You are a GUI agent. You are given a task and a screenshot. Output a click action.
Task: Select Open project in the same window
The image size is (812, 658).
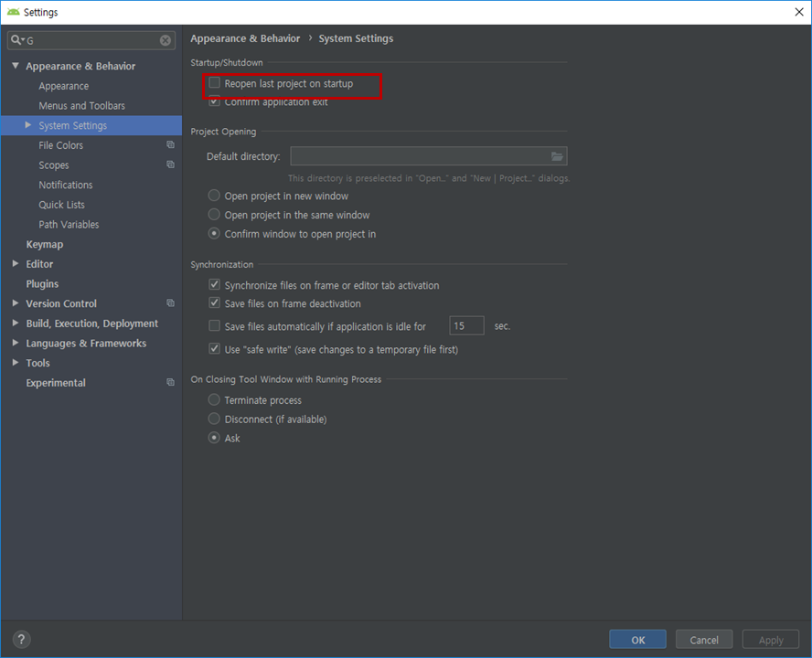(x=214, y=215)
